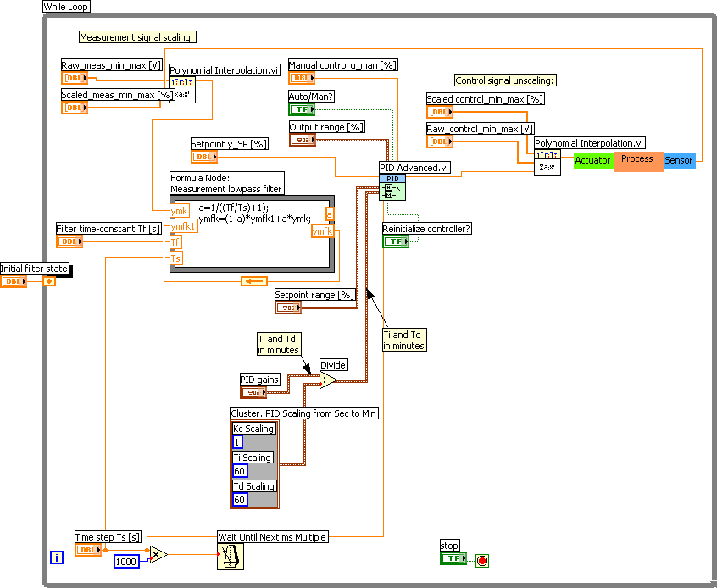This screenshot has height=588, width=717.
Task: Select the shift register arrow in feedback loop
Action: (x=253, y=280)
